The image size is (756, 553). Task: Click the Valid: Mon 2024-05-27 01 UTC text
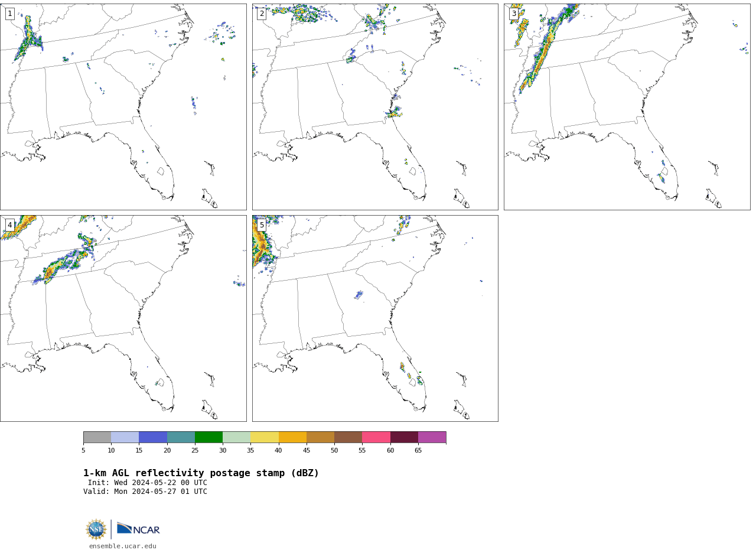pos(145,492)
